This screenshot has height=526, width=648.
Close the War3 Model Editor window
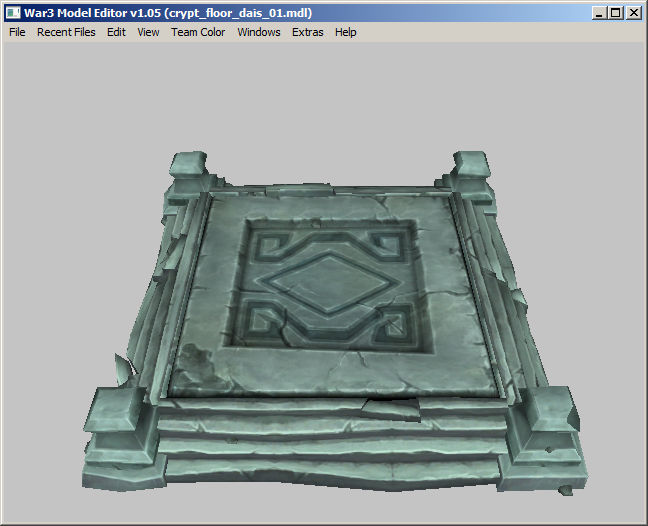(634, 13)
